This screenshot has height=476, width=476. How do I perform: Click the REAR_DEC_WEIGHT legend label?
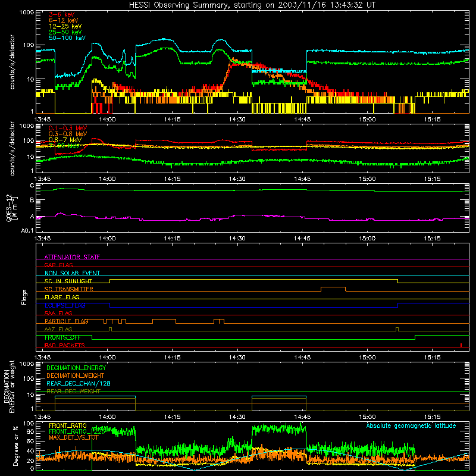pos(73,391)
